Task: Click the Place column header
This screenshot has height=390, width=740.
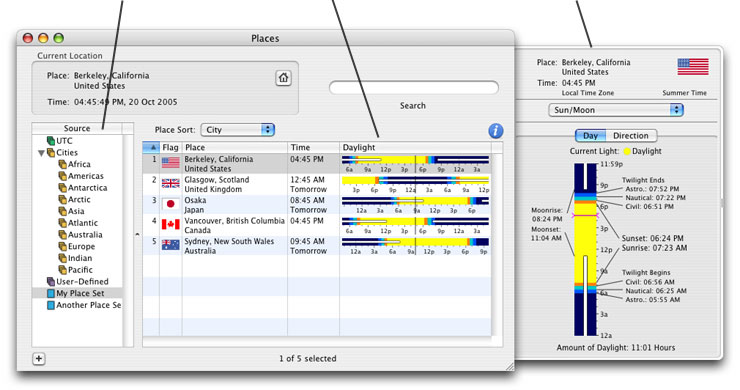Action: pos(235,147)
